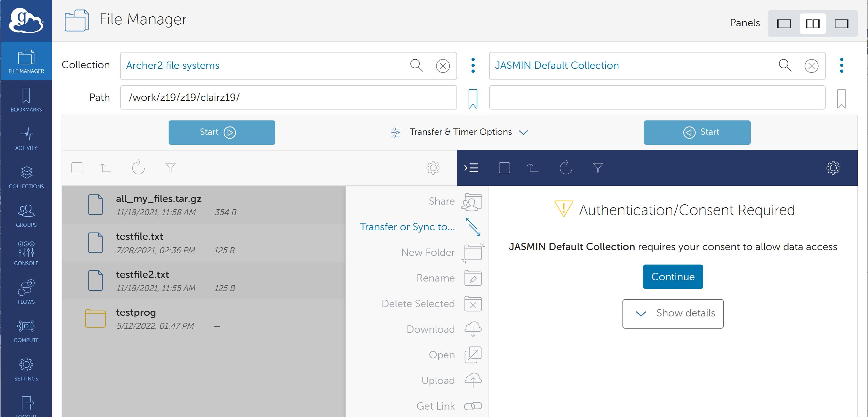
Task: Go up one folder in left pane
Action: click(x=105, y=168)
